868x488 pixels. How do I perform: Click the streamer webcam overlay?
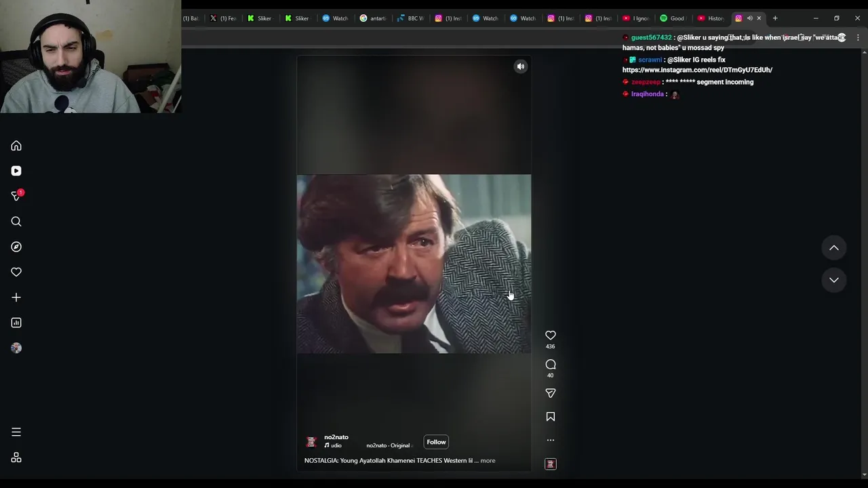tap(90, 56)
